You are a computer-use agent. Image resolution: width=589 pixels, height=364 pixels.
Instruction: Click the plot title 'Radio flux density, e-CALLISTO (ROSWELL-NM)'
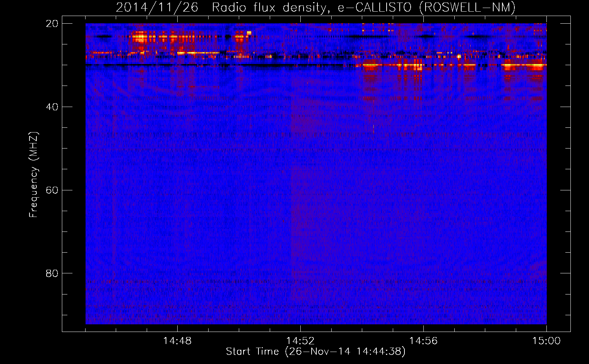364,7
